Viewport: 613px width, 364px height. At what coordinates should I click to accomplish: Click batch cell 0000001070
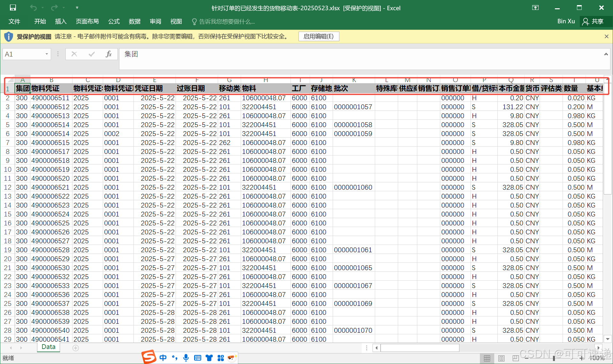tap(354, 330)
